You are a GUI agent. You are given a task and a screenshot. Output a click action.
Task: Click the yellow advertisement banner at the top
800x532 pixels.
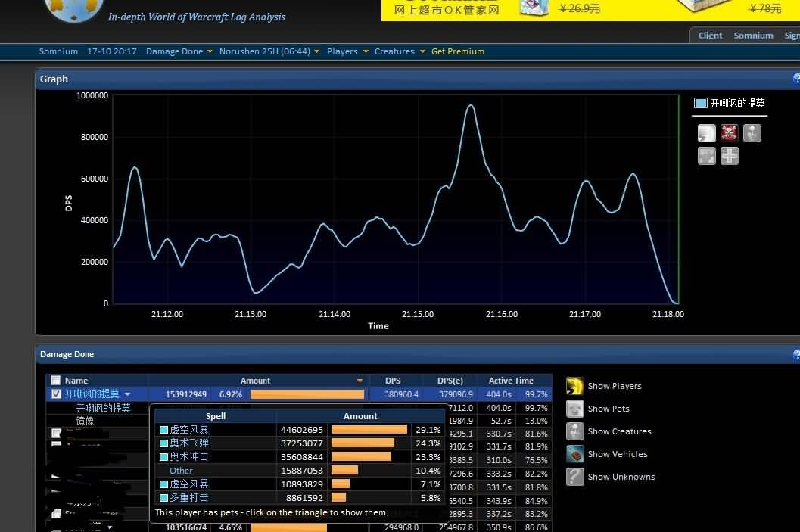pos(590,10)
